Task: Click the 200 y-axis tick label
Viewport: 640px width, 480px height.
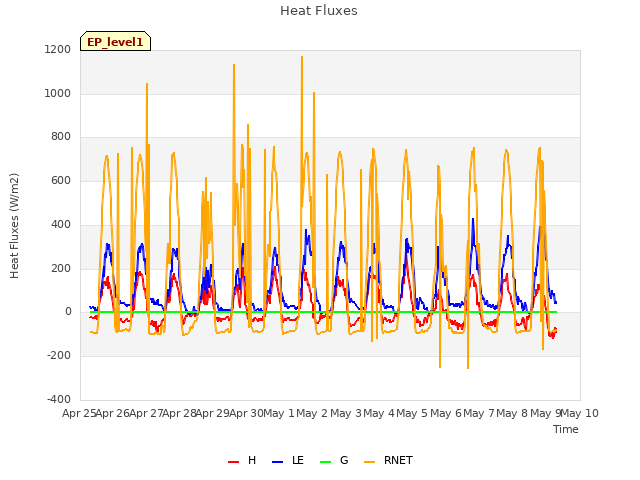Action: point(61,269)
